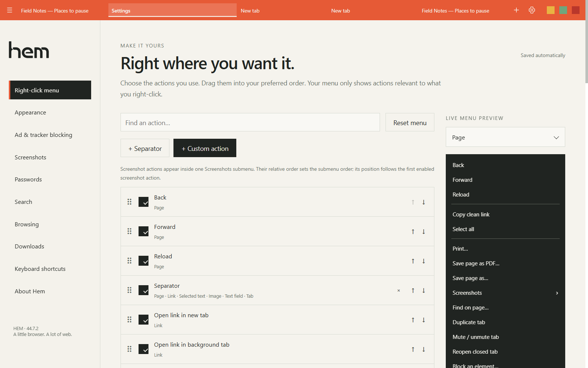Open Appearance settings section

point(50,113)
